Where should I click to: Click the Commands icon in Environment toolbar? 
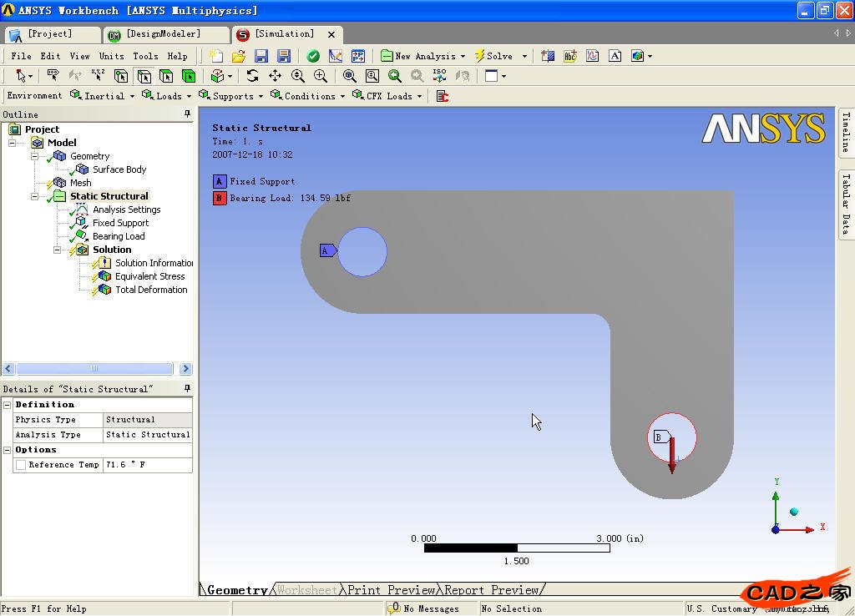443,96
